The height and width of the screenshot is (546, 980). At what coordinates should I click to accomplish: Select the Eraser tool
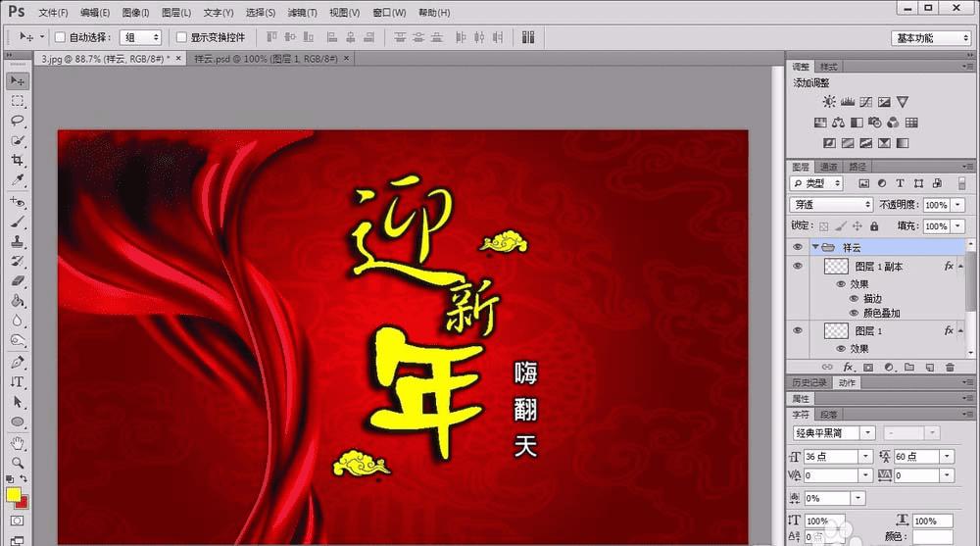point(18,281)
